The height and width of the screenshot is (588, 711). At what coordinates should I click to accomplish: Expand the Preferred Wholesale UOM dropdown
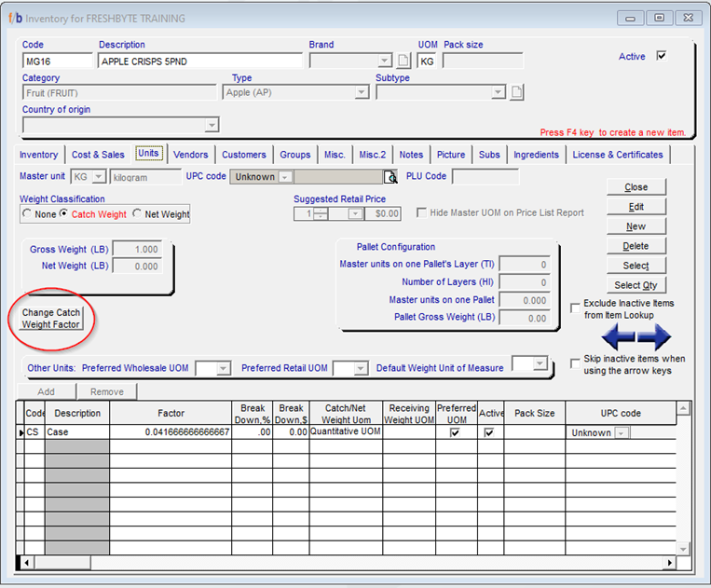(x=223, y=368)
